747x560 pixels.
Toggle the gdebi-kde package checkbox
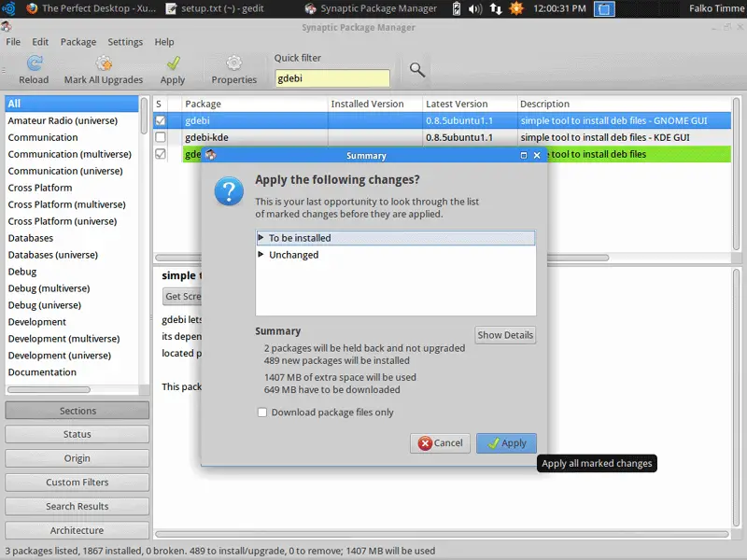(x=161, y=137)
